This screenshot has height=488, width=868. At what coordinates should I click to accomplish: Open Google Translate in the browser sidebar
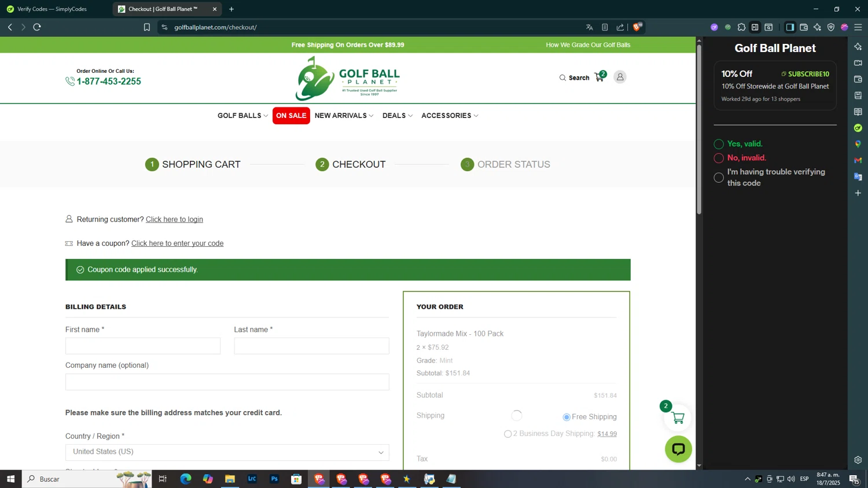(x=858, y=176)
